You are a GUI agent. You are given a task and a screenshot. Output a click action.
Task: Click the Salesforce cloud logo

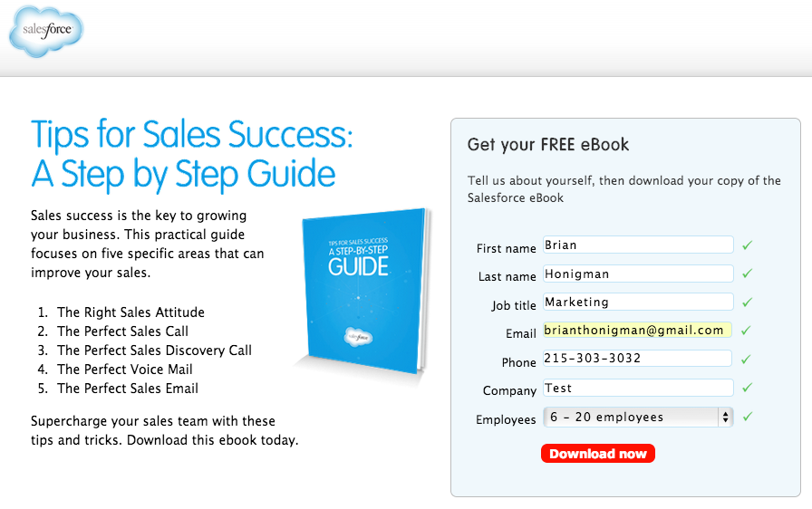(46, 32)
